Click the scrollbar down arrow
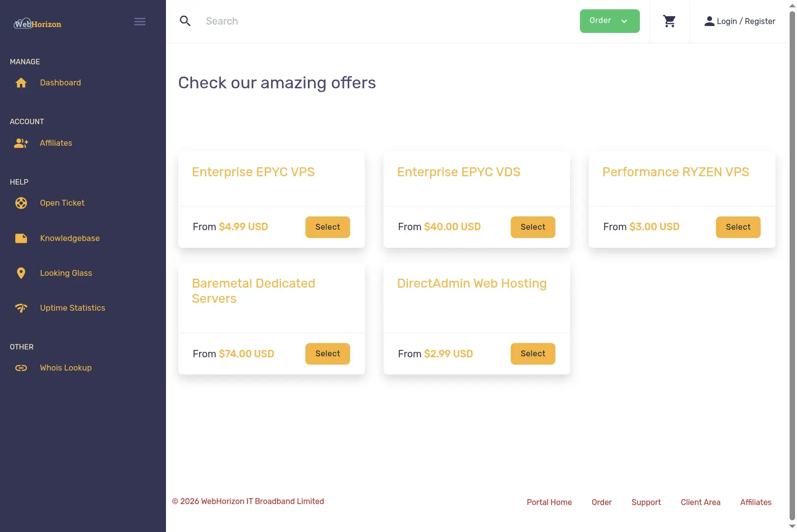Image resolution: width=797 pixels, height=532 pixels. click(x=792, y=527)
